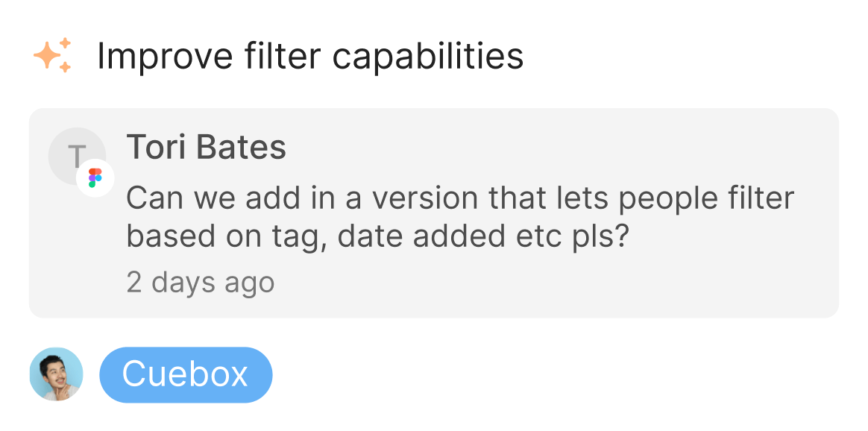
Task: Click the word 'ago' in the timestamp
Action: click(x=251, y=283)
